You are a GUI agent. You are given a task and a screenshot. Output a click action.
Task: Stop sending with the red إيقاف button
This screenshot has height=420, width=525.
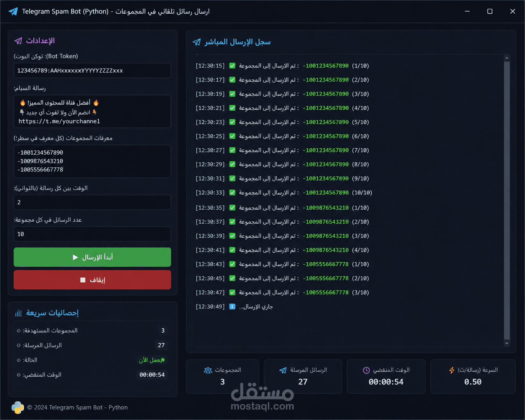coord(92,280)
